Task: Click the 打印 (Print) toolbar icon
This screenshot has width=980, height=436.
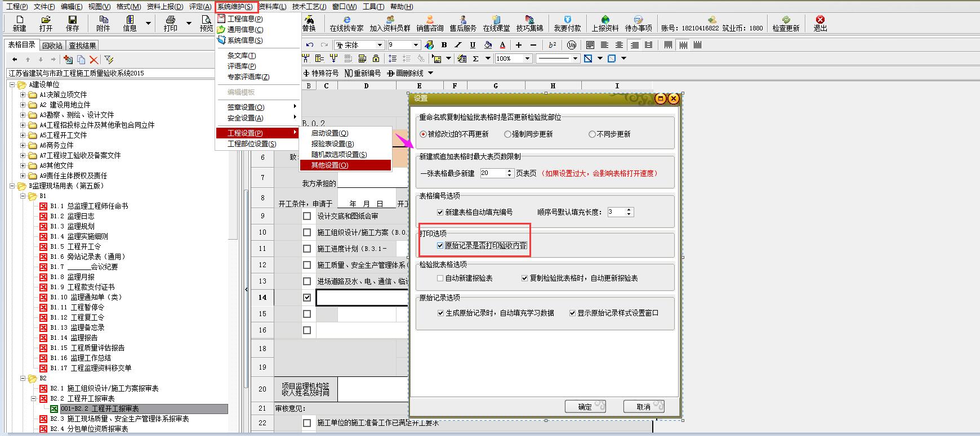Action: pyautogui.click(x=170, y=23)
